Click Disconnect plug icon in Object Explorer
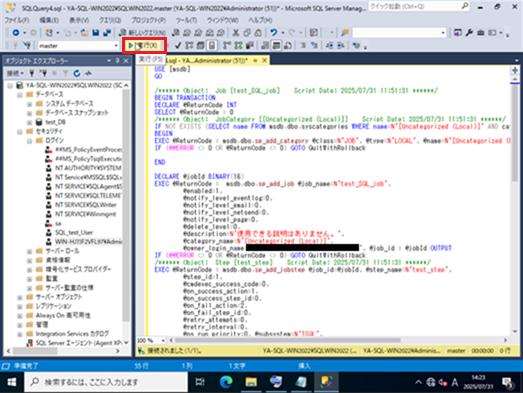Viewport: 523px width, 393px height. (x=43, y=73)
